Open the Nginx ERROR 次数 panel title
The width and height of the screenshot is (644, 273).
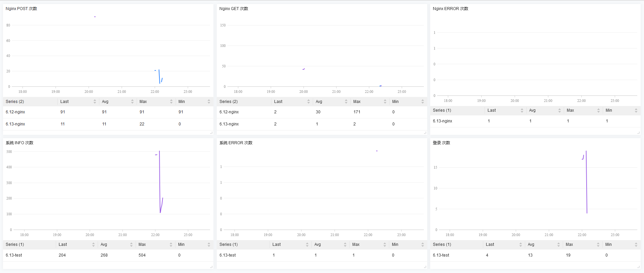point(450,9)
